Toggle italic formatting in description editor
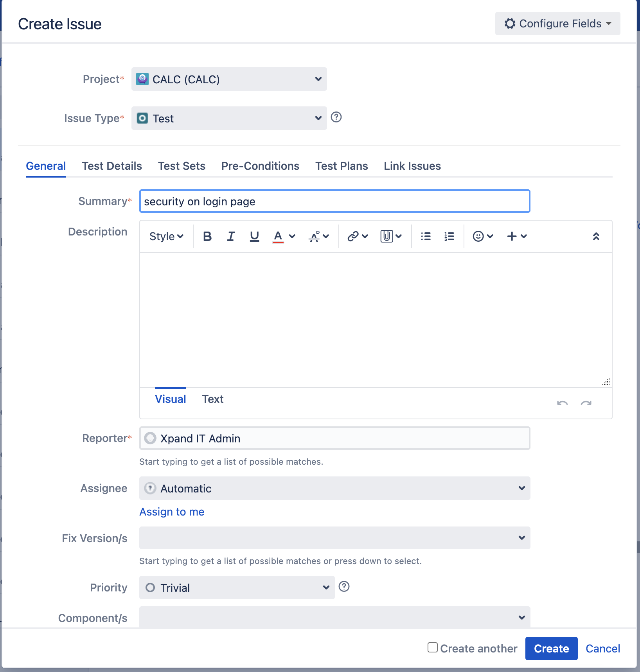The height and width of the screenshot is (672, 640). point(231,236)
